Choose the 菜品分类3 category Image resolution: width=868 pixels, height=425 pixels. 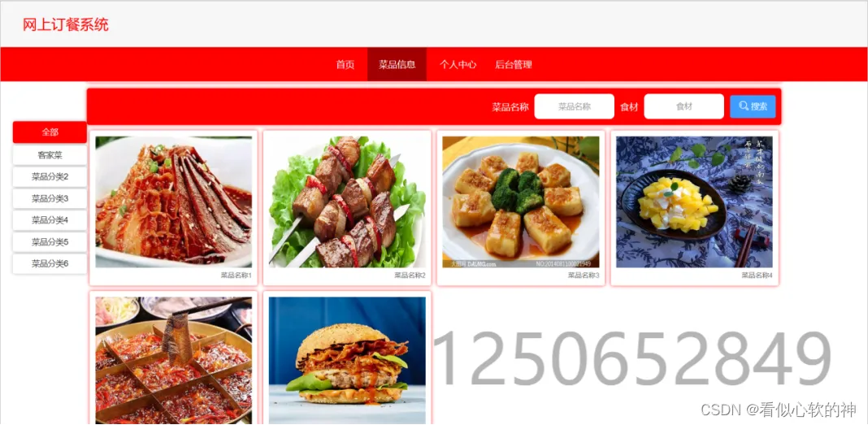coord(50,198)
